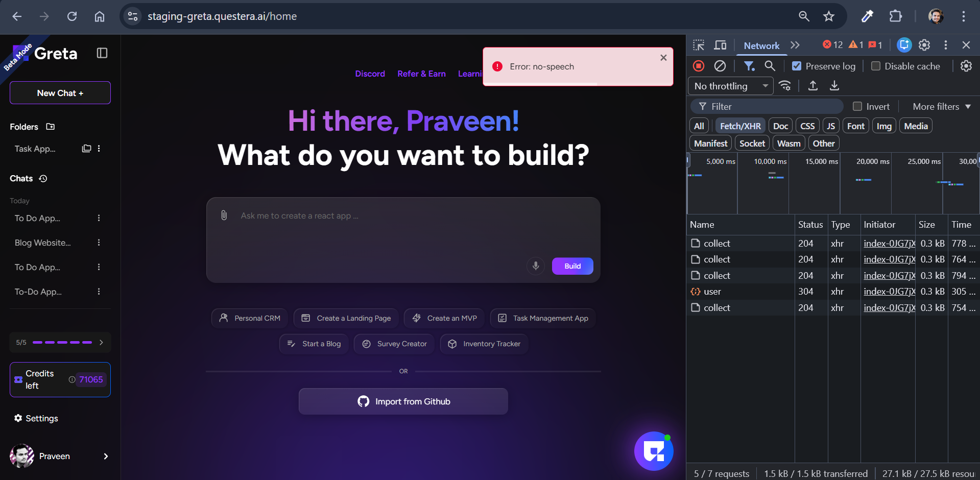Toggle the Doc request filter

click(780, 126)
